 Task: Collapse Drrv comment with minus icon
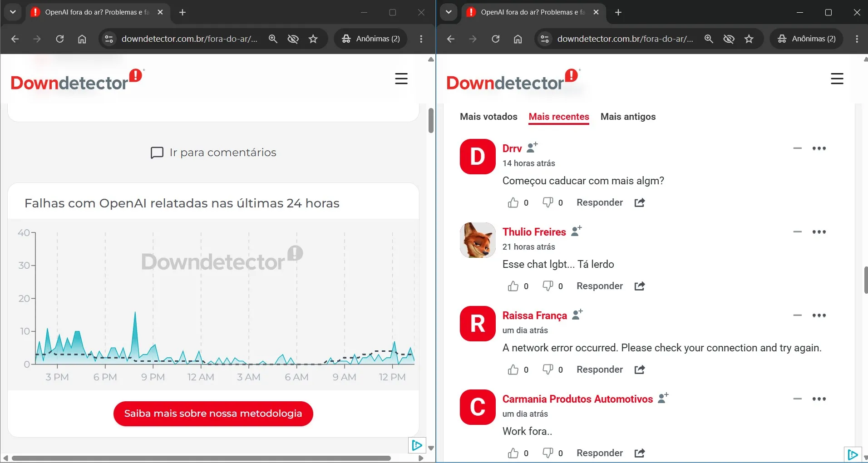[x=797, y=148]
